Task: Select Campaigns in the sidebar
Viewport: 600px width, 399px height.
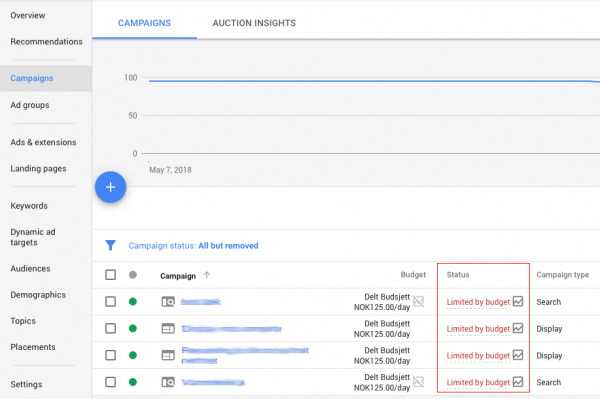Action: click(46, 78)
